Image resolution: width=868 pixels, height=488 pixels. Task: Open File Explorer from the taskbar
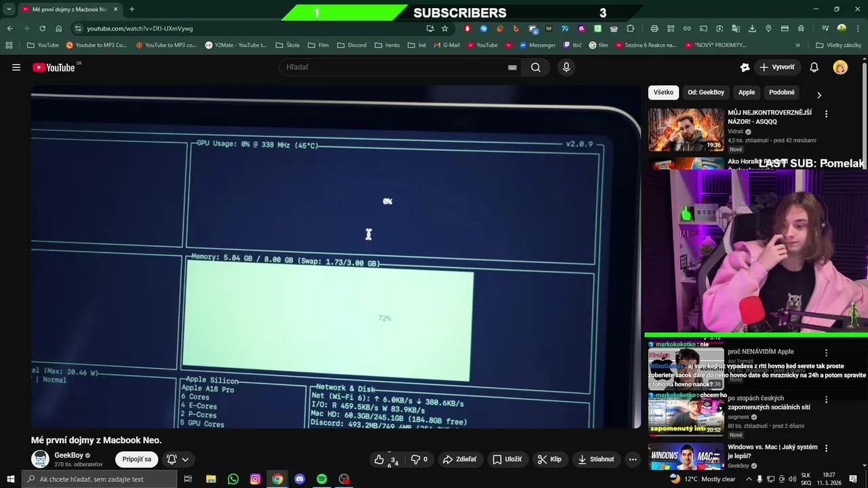click(211, 479)
